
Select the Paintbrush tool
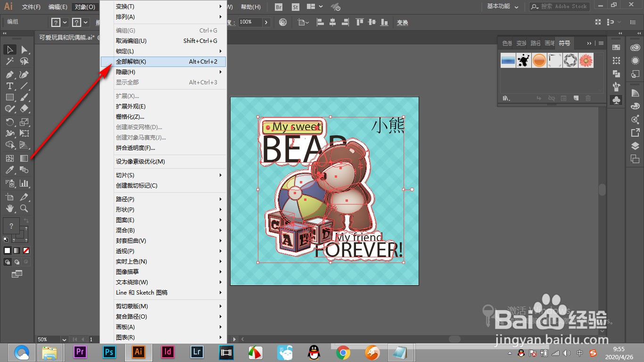(x=24, y=97)
